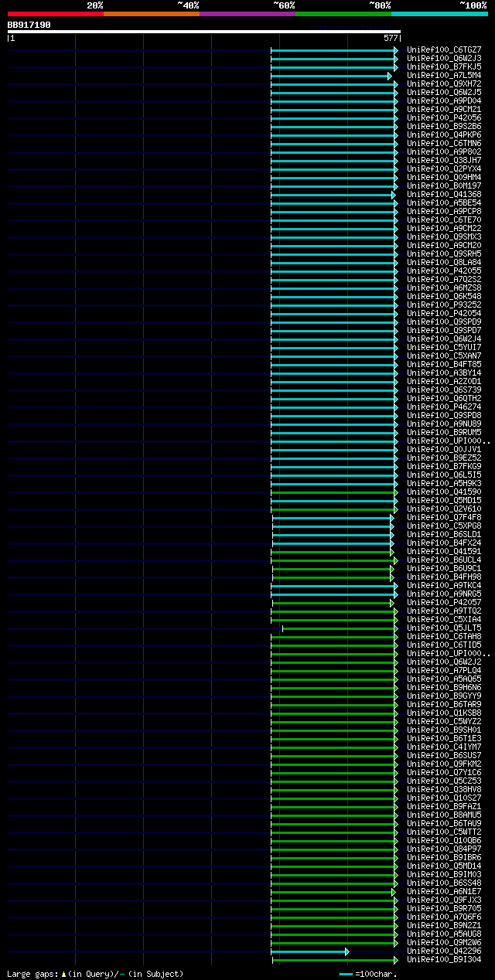This screenshot has width=495, height=980.
Task: Select hit label UniRef100_Q41591
Action: 444,552
